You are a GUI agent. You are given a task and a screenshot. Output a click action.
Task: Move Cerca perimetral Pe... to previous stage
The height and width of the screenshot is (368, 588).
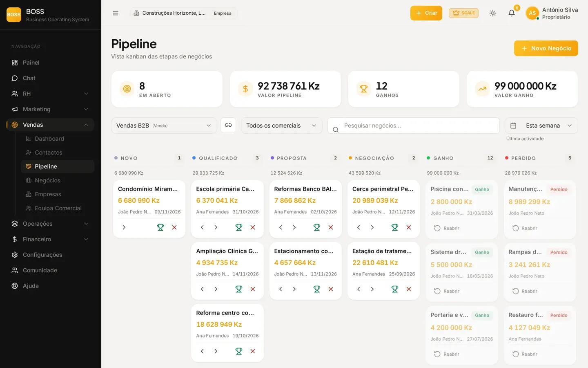359,227
